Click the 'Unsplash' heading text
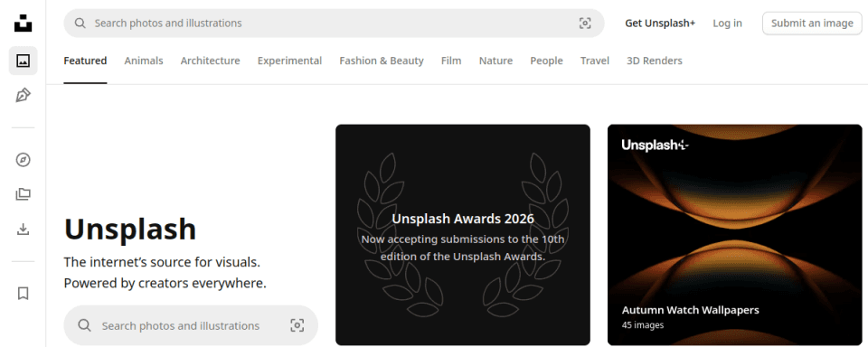This screenshot has height=347, width=868. click(x=130, y=230)
